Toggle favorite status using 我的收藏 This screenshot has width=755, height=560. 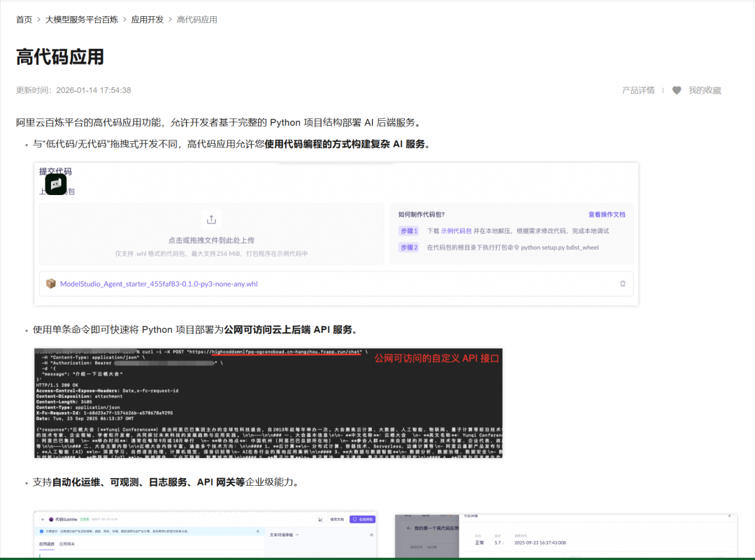705,90
